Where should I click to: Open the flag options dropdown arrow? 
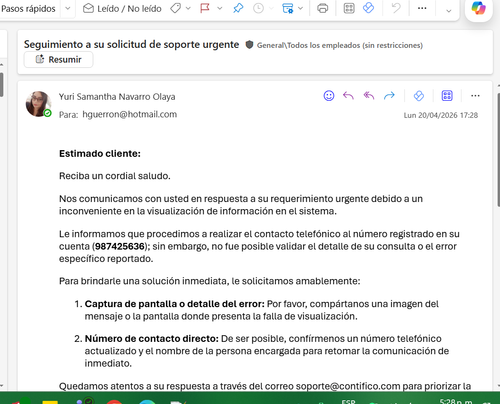(220, 9)
